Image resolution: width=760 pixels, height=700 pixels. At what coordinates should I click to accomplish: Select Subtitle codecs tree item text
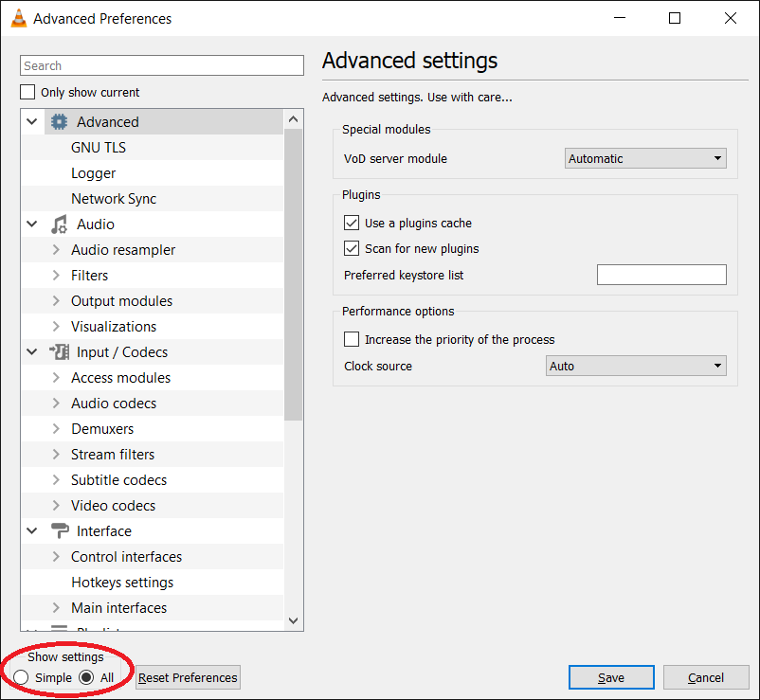point(118,480)
